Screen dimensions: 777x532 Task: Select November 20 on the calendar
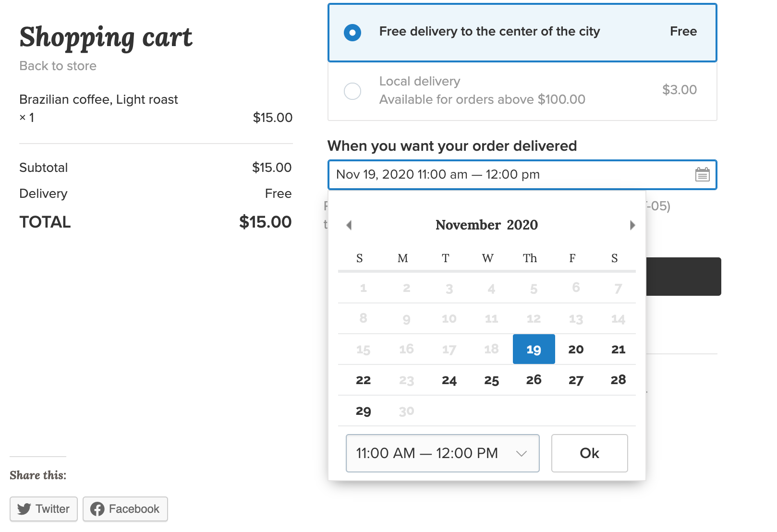[576, 349]
